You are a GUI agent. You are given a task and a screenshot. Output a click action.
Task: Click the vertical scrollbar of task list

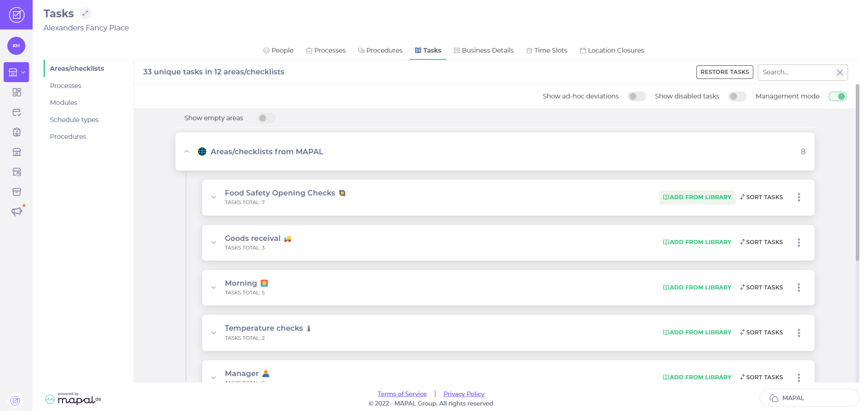pyautogui.click(x=857, y=172)
